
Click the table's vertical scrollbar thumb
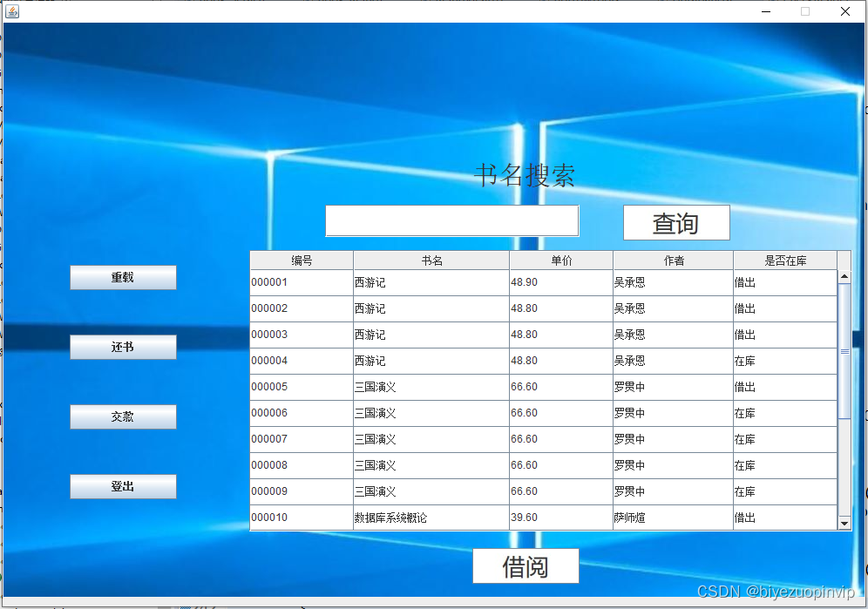[844, 351]
